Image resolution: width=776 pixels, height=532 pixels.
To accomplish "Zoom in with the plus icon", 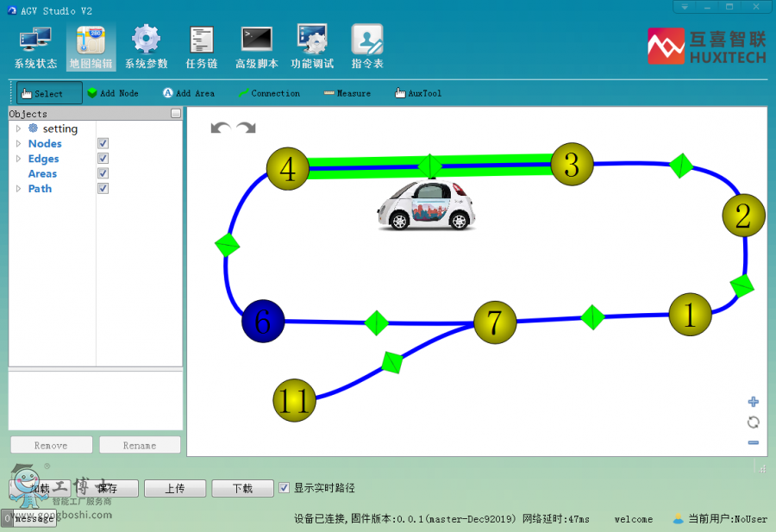I will 753,402.
